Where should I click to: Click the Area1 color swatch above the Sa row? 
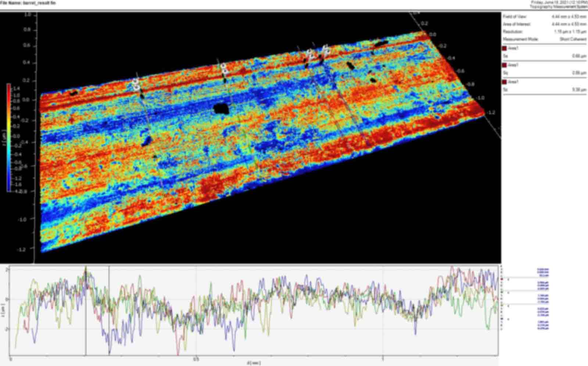tap(505, 48)
